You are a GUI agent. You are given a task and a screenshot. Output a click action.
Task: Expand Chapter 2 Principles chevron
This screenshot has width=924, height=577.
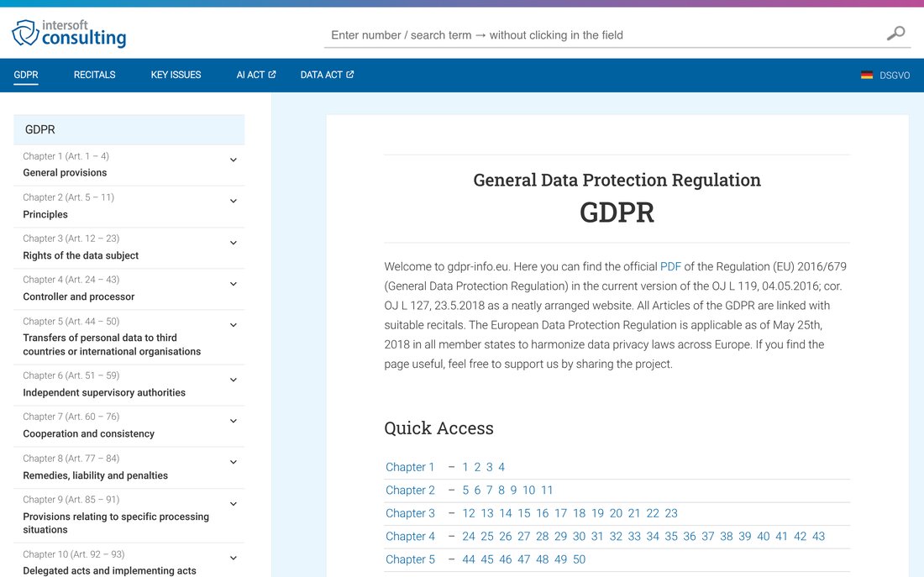234,201
